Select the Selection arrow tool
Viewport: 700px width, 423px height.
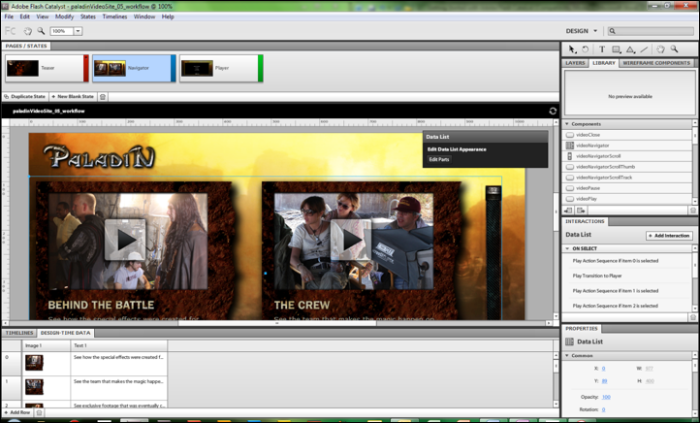coord(572,50)
